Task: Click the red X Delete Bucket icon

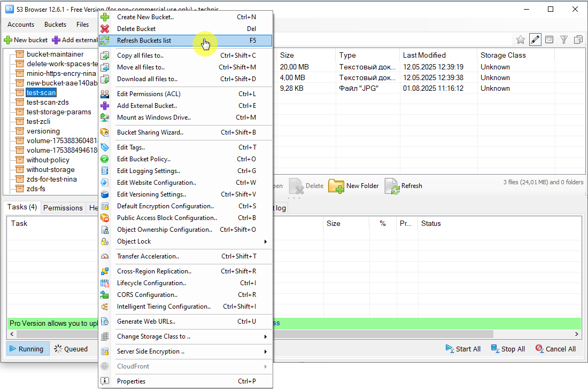Action: click(x=105, y=28)
